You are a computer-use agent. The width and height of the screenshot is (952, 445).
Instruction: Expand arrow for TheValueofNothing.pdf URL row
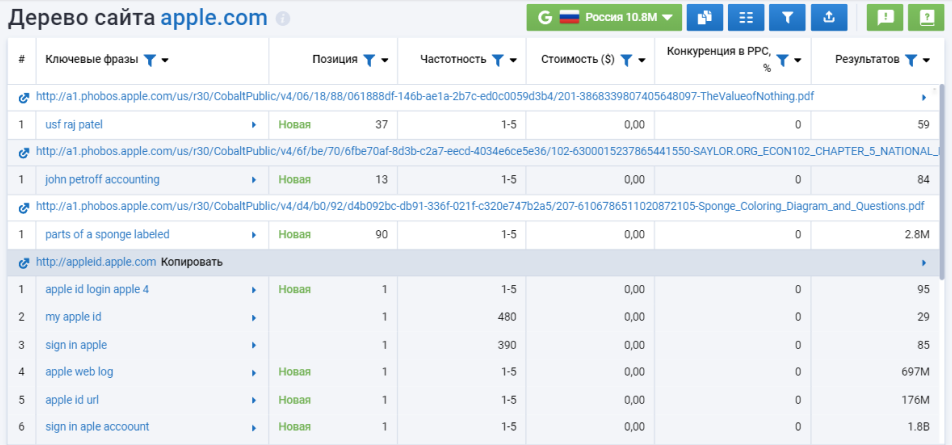tap(924, 97)
